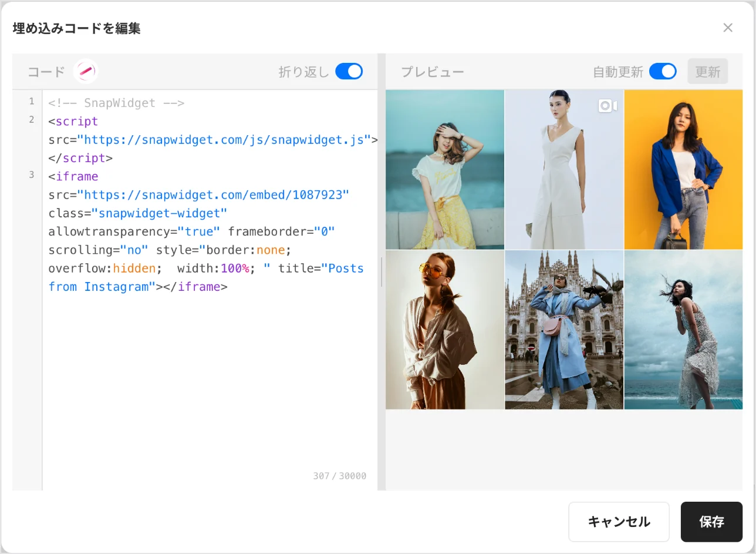Click the closing script tag
756x554 pixels.
tap(80, 158)
